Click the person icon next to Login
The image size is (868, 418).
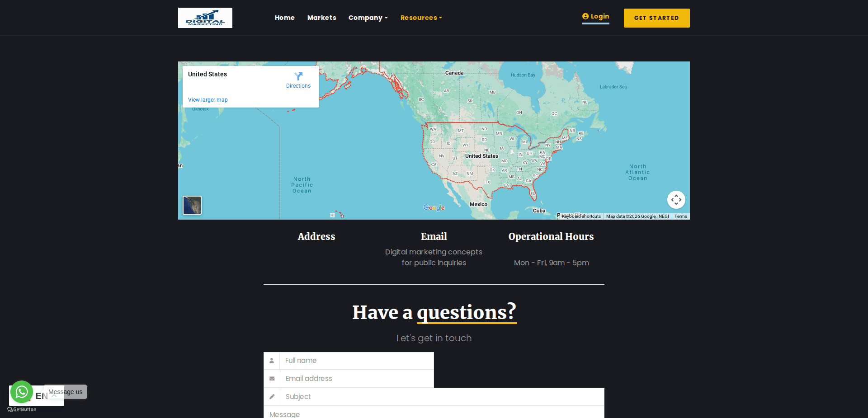click(585, 16)
